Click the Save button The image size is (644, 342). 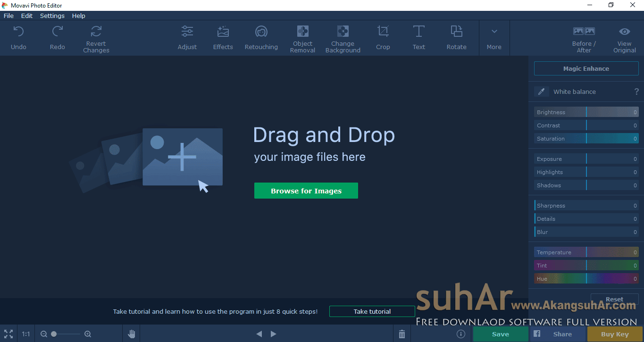point(501,334)
